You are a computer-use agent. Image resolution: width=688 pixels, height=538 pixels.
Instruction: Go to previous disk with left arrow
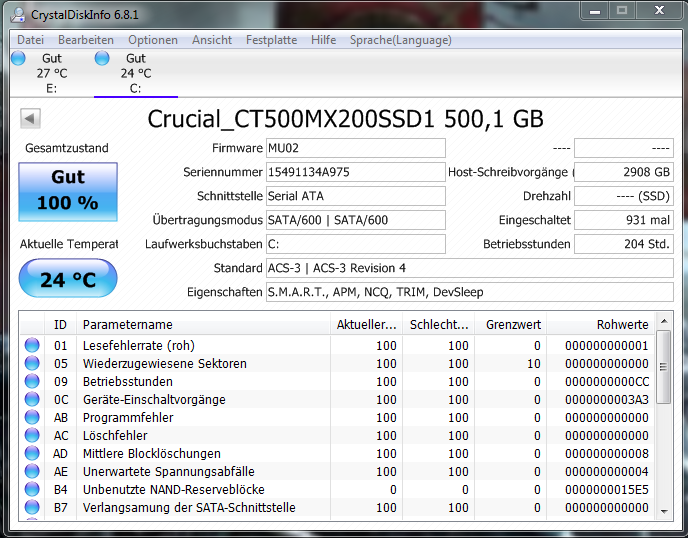tap(30, 118)
